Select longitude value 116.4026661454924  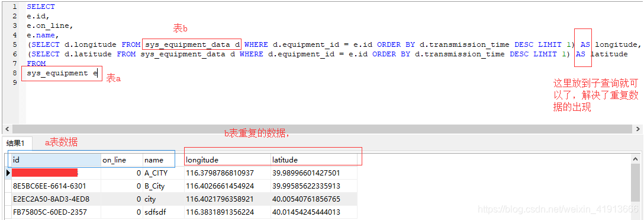[227, 186]
